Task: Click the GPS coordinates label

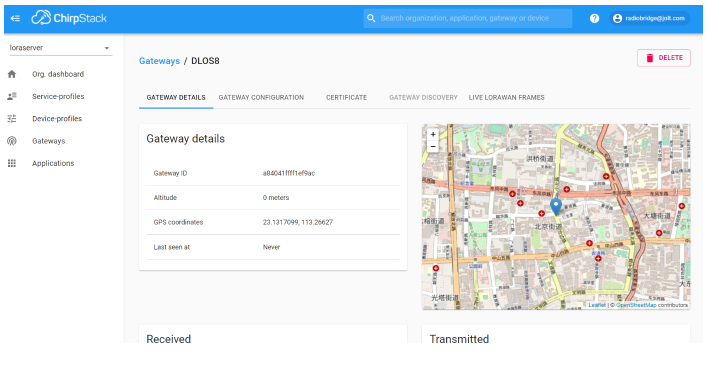Action: pos(178,222)
